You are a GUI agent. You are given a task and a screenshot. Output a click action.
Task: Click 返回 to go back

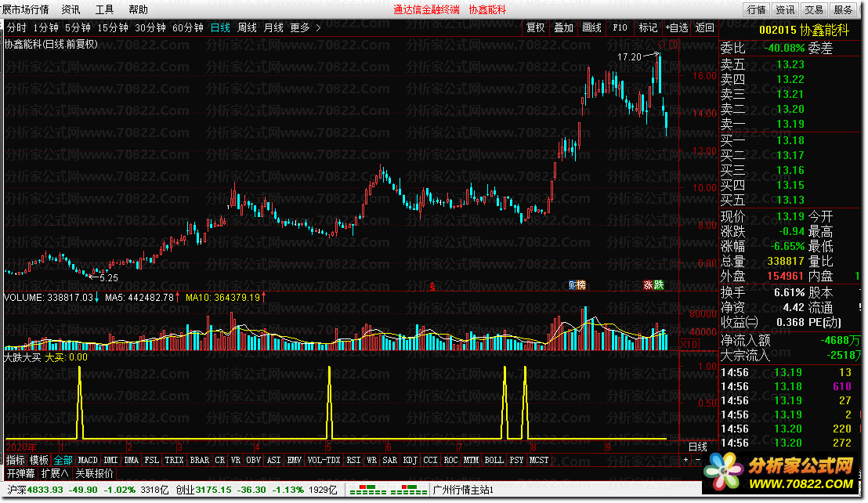(705, 27)
